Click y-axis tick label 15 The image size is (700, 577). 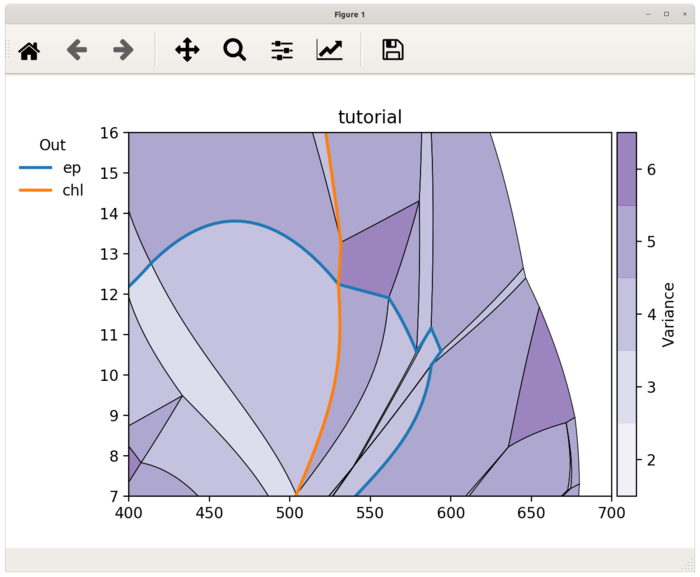(x=109, y=173)
